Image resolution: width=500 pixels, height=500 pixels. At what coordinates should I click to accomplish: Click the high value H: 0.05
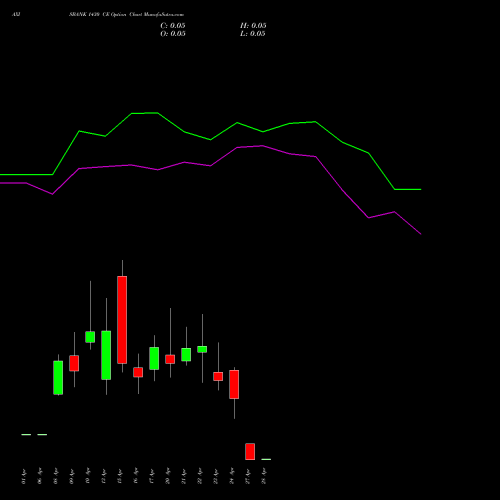click(253, 26)
